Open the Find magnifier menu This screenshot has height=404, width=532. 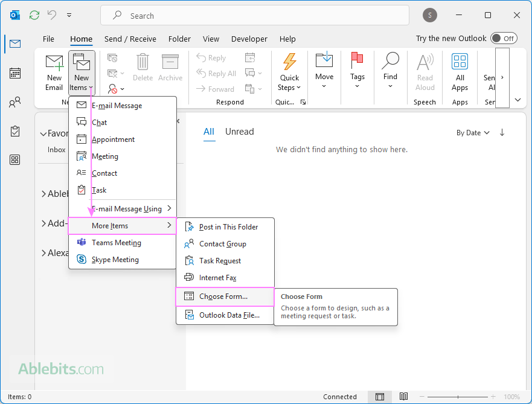coord(390,71)
